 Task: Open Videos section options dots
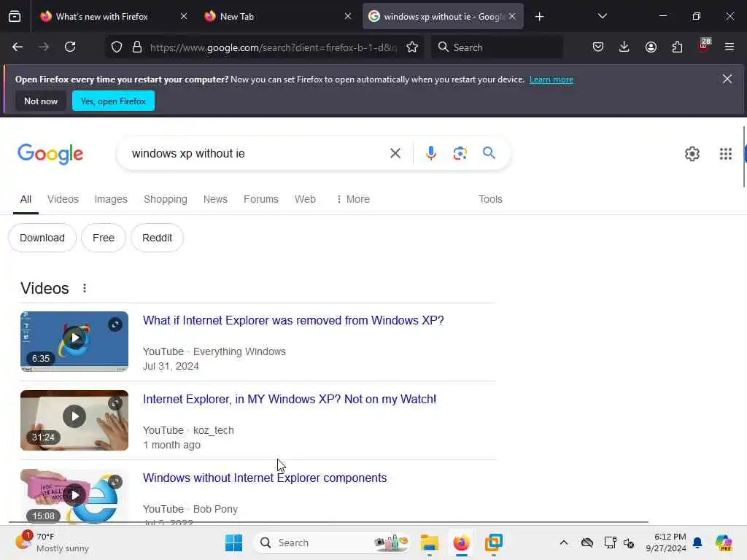(x=85, y=289)
